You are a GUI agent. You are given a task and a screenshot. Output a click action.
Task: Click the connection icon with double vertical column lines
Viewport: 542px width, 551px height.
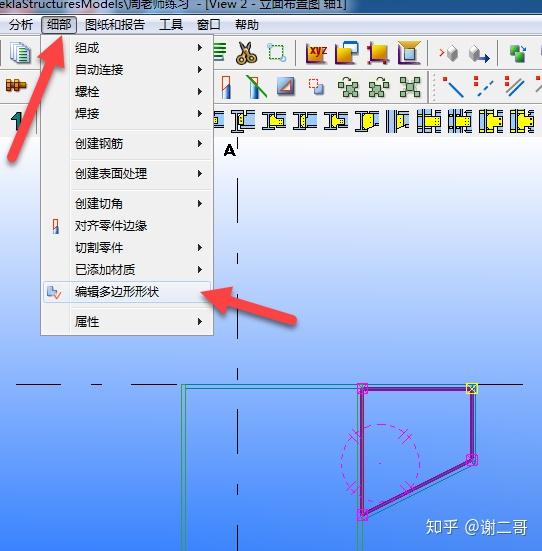click(x=397, y=121)
